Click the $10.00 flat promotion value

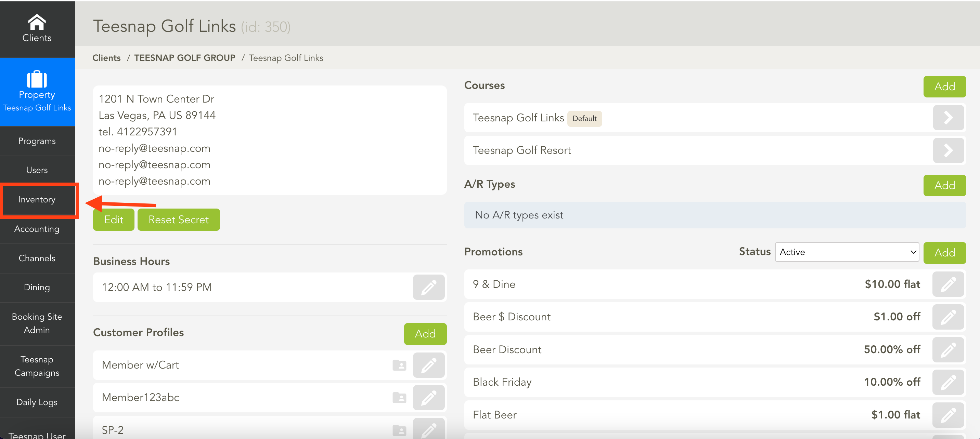(x=892, y=284)
